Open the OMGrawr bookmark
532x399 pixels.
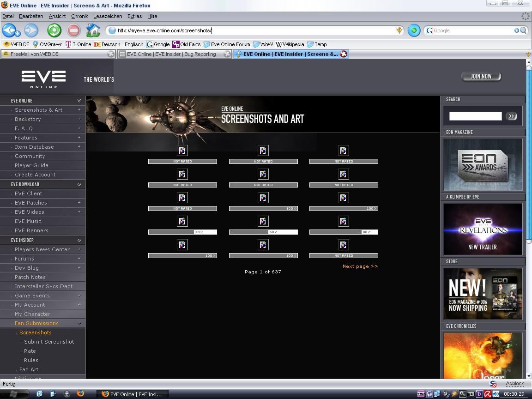point(47,44)
